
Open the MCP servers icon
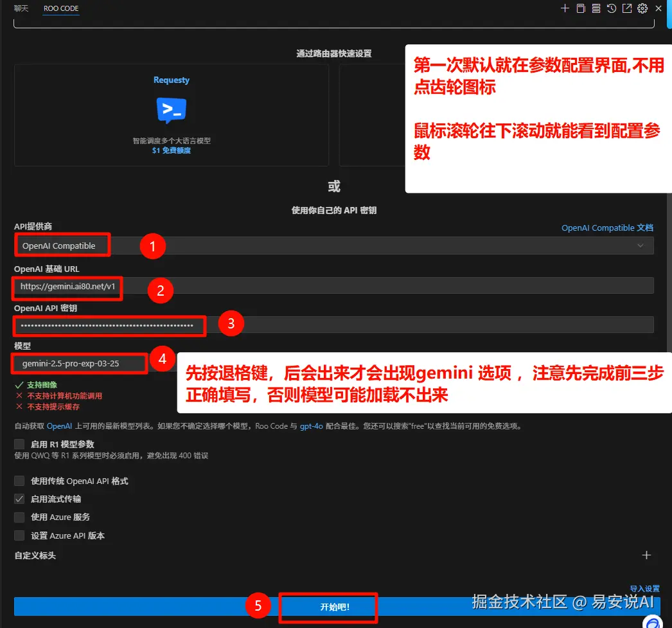point(596,8)
